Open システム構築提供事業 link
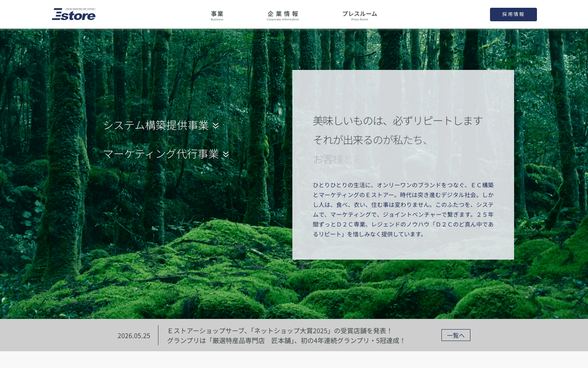Viewport: 588px width, 368px height. tap(156, 125)
